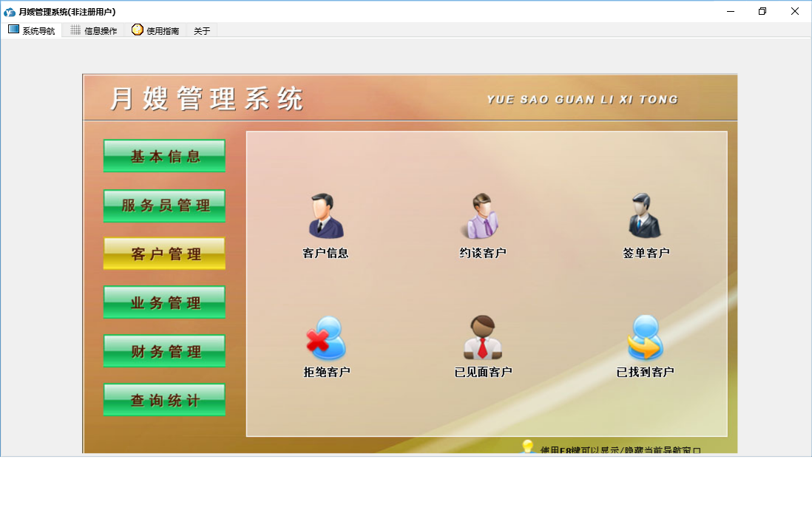Open the 信息操作 menu
Viewport: 812px width, 527px height.
pyautogui.click(x=94, y=30)
